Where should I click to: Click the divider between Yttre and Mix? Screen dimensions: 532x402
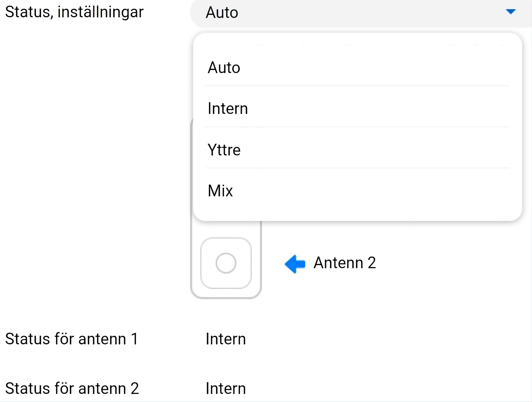click(357, 168)
